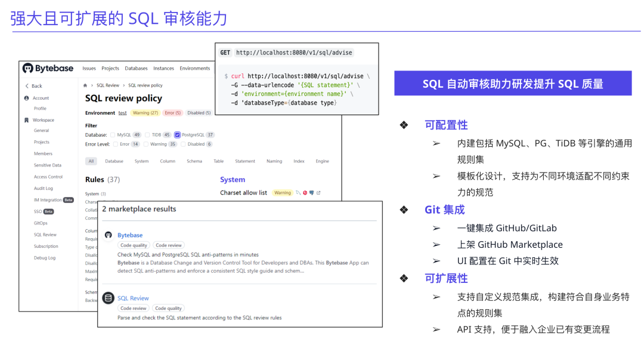Open the Bytebase marketplace result link

coord(130,235)
